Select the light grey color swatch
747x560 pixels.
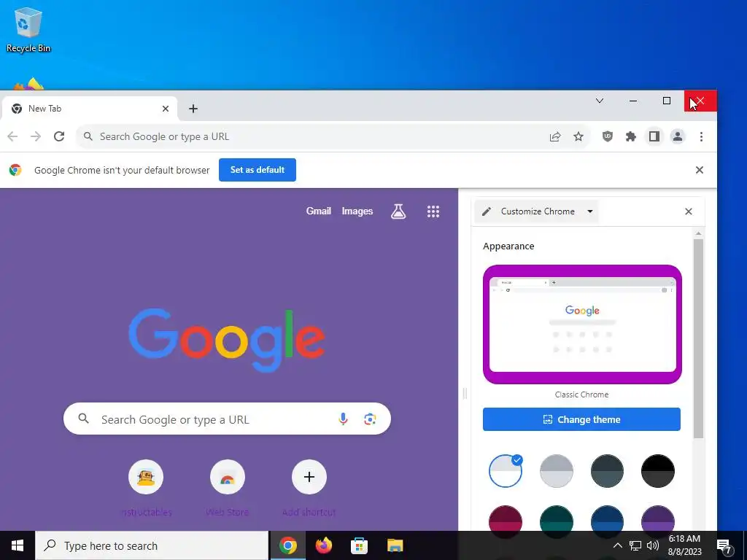557,470
